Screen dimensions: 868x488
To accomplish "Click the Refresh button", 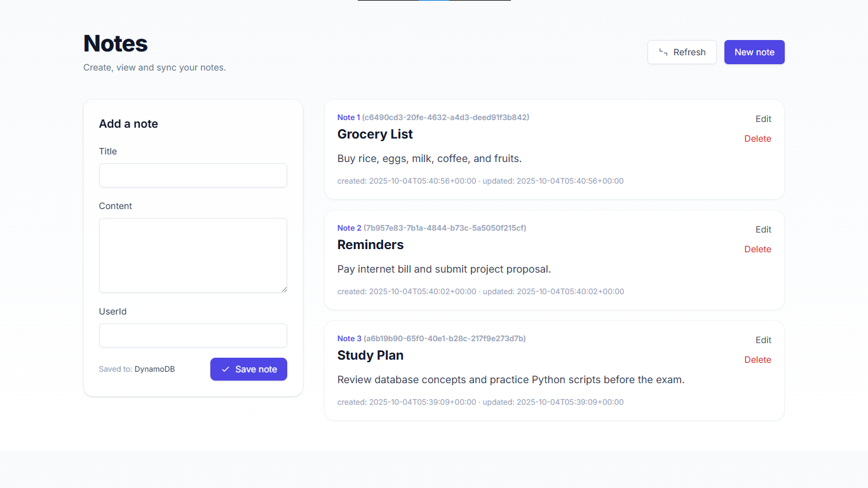I will (x=682, y=52).
